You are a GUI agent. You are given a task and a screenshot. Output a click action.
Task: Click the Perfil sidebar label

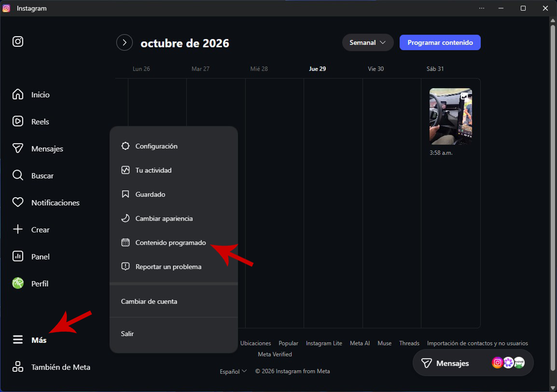click(x=40, y=283)
